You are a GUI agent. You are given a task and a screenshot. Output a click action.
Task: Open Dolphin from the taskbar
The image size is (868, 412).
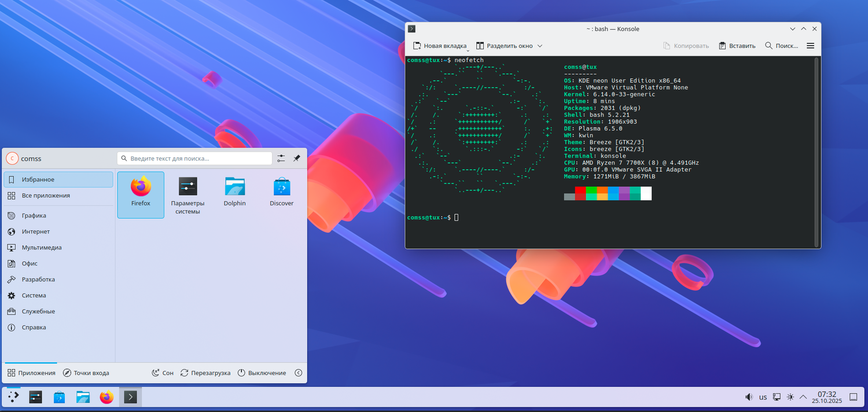83,397
